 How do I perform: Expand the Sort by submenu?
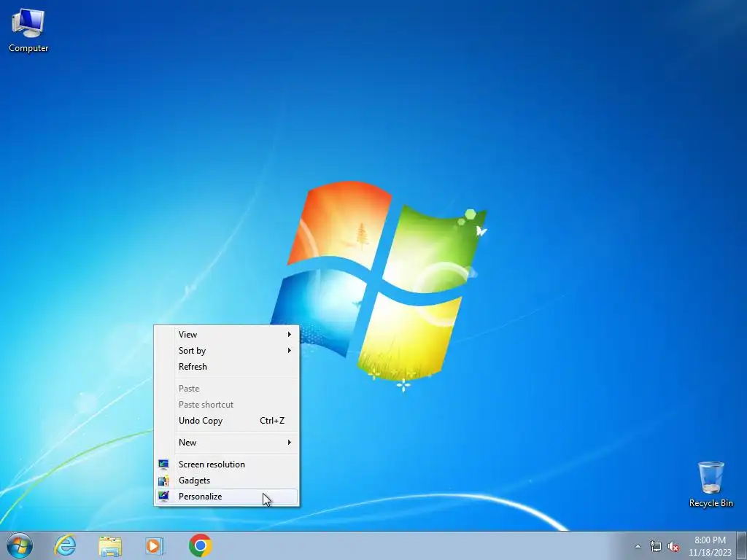tap(227, 351)
